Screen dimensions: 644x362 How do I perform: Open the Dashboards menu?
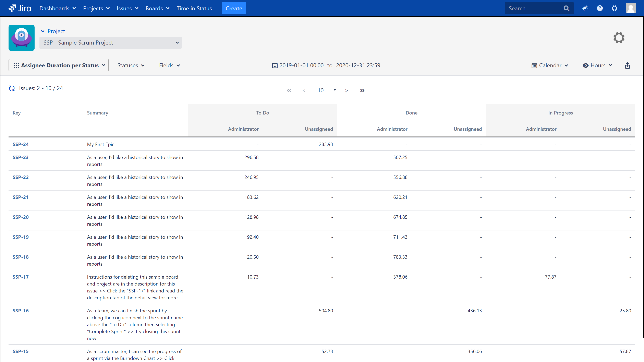[58, 8]
